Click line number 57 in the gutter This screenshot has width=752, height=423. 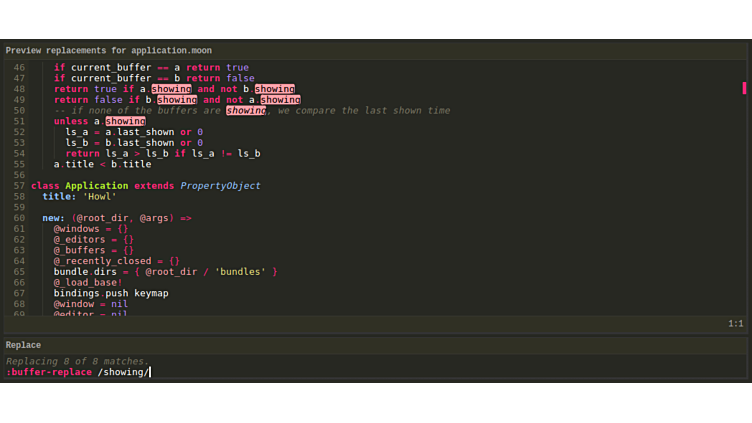19,186
